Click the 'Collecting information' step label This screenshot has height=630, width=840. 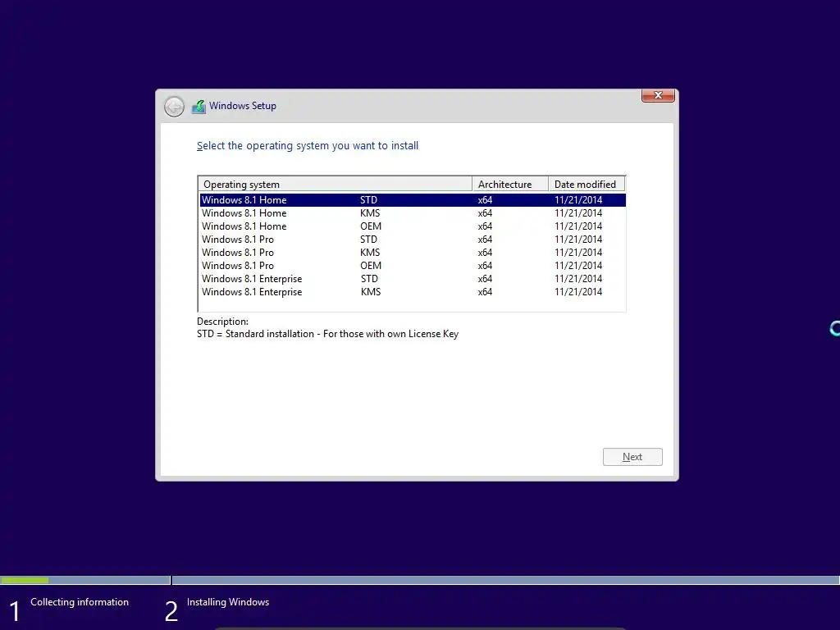(80, 602)
